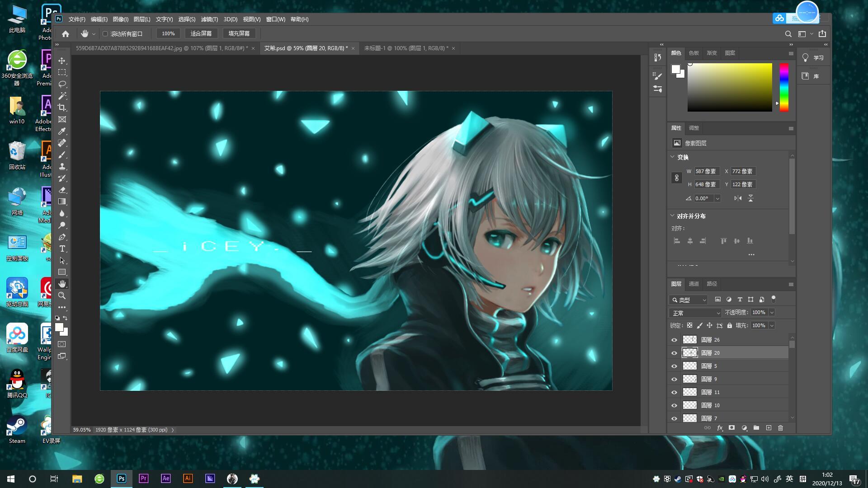Click the Fit Screen button
Image resolution: width=868 pixels, height=488 pixels.
pyautogui.click(x=201, y=33)
